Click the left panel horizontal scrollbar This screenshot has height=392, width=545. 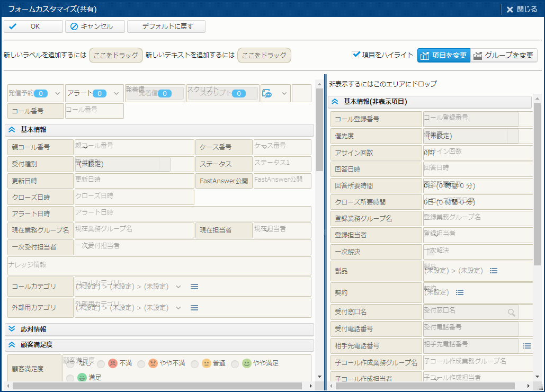point(159,386)
